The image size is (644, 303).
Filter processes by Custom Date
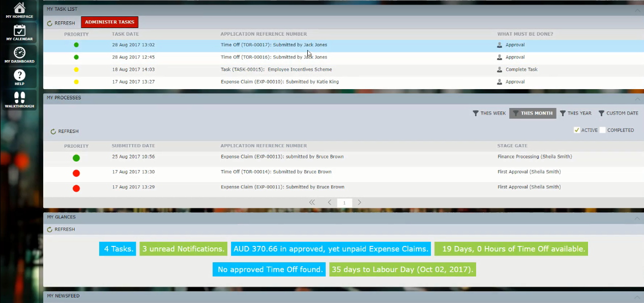tap(618, 113)
